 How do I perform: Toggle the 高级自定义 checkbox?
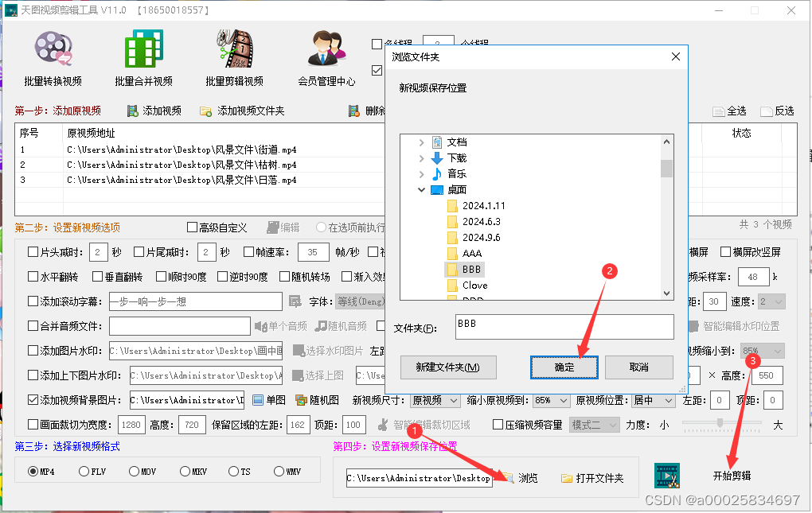192,227
